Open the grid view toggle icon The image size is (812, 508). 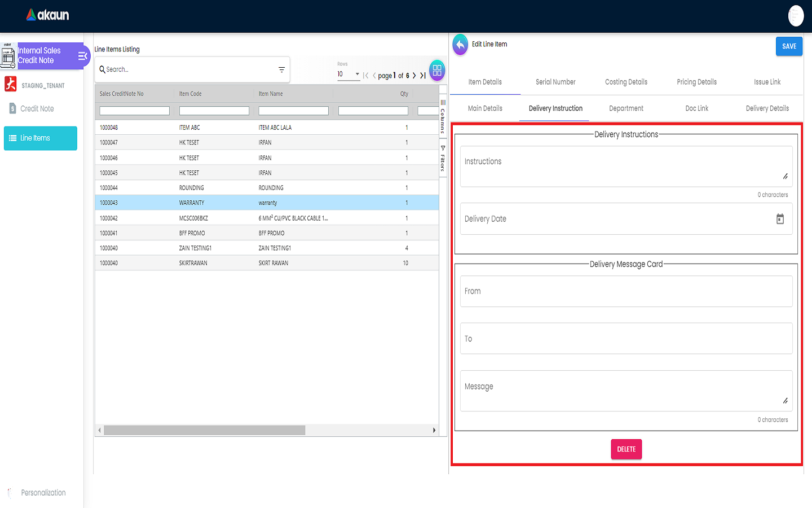pyautogui.click(x=437, y=71)
